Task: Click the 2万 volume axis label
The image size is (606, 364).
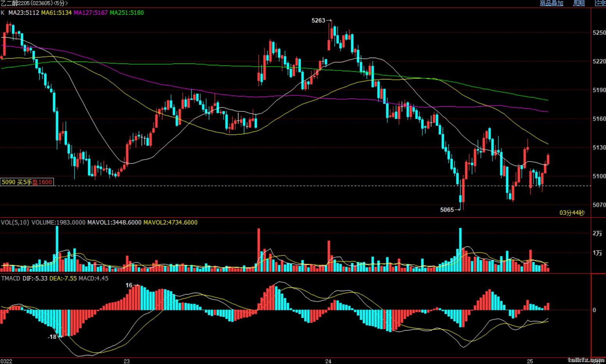Action: pyautogui.click(x=597, y=233)
